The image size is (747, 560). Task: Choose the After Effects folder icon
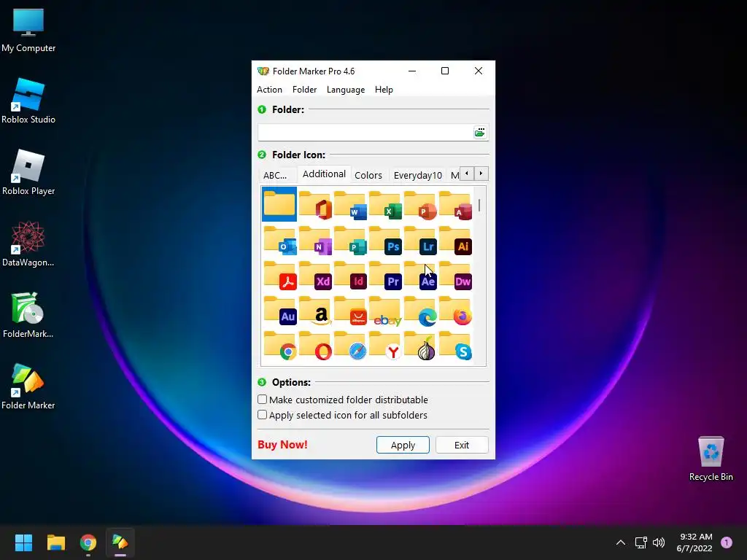(x=419, y=275)
